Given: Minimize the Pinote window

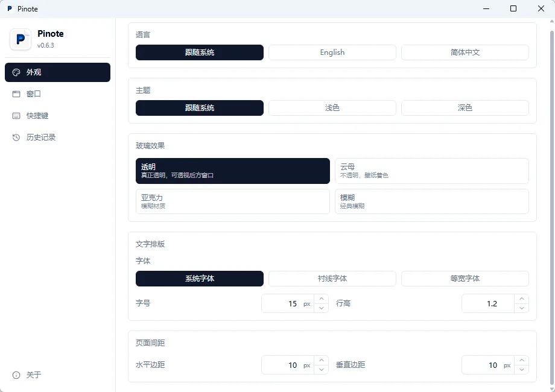Looking at the screenshot, I should 486,8.
